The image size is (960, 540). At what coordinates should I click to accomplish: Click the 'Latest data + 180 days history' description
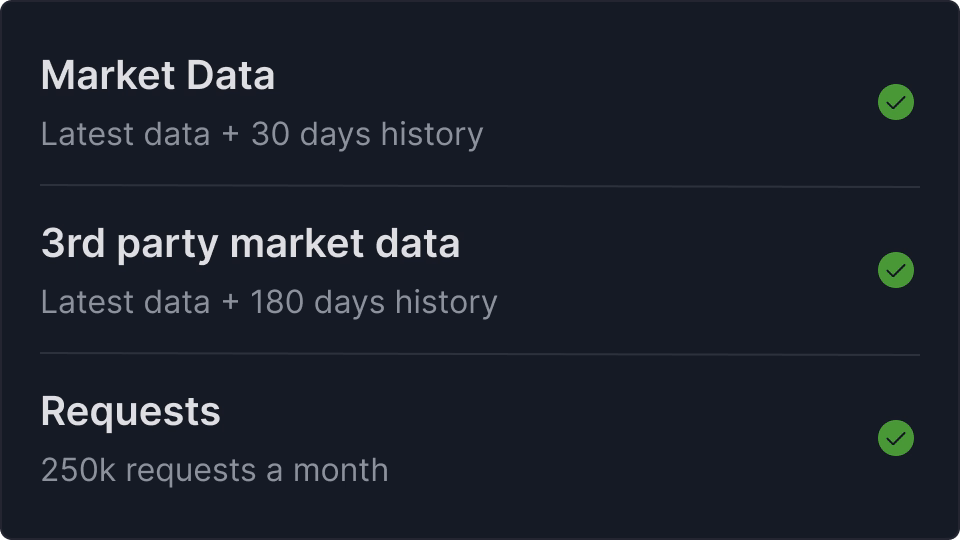click(x=268, y=302)
